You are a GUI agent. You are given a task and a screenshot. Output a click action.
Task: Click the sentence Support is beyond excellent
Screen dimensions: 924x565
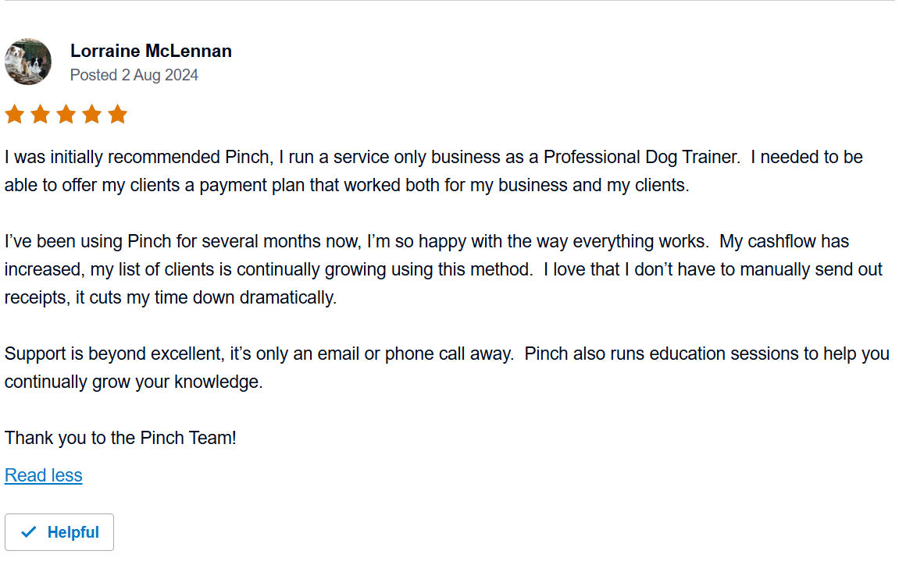tap(259, 354)
